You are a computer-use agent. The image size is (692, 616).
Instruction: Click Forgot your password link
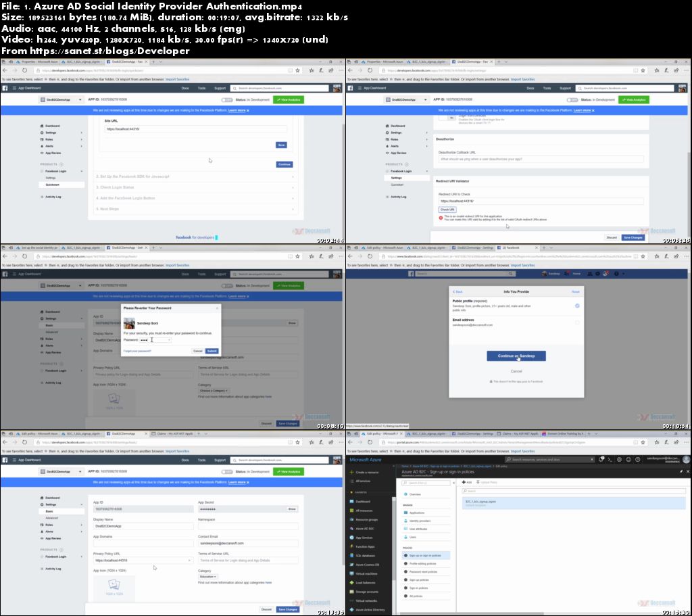pyautogui.click(x=137, y=351)
